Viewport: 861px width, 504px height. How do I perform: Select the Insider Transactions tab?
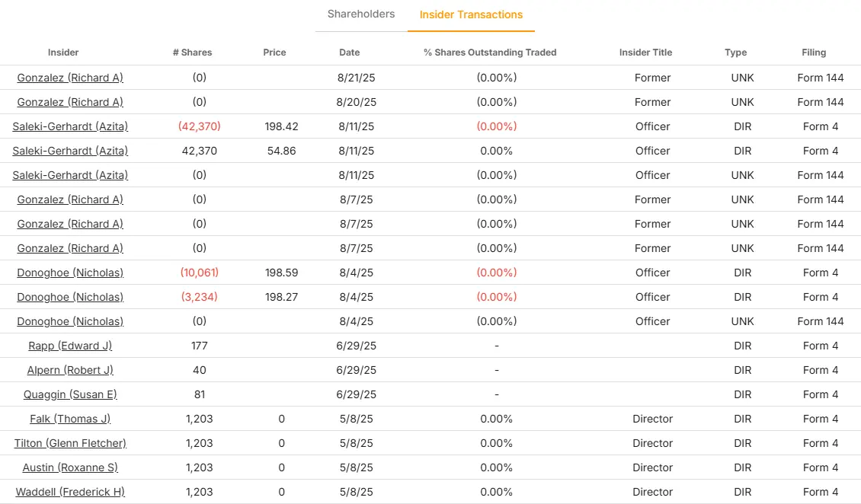pyautogui.click(x=471, y=14)
